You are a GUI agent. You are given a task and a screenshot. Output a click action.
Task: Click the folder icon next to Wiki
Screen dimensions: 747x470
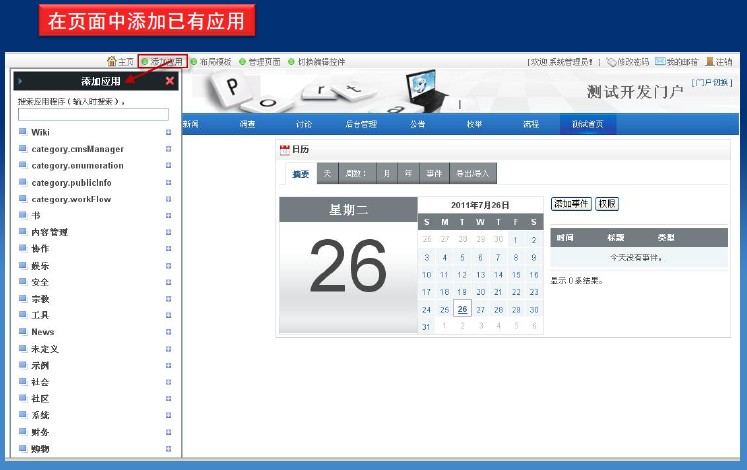pyautogui.click(x=23, y=132)
